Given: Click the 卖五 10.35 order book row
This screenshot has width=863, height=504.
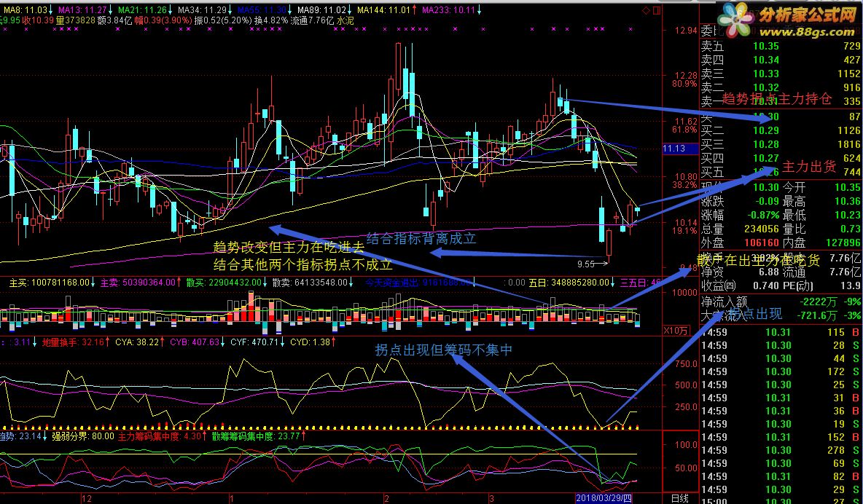Looking at the screenshot, I should 781,46.
